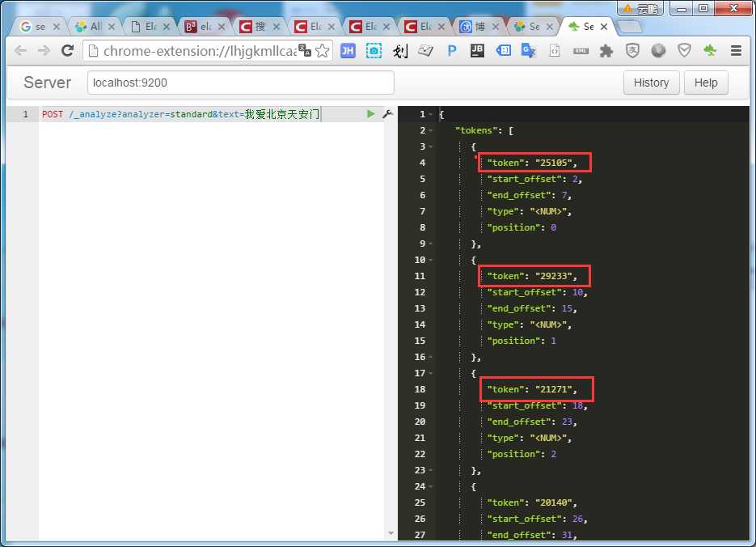Click the Server label
The image size is (756, 547).
coord(47,83)
